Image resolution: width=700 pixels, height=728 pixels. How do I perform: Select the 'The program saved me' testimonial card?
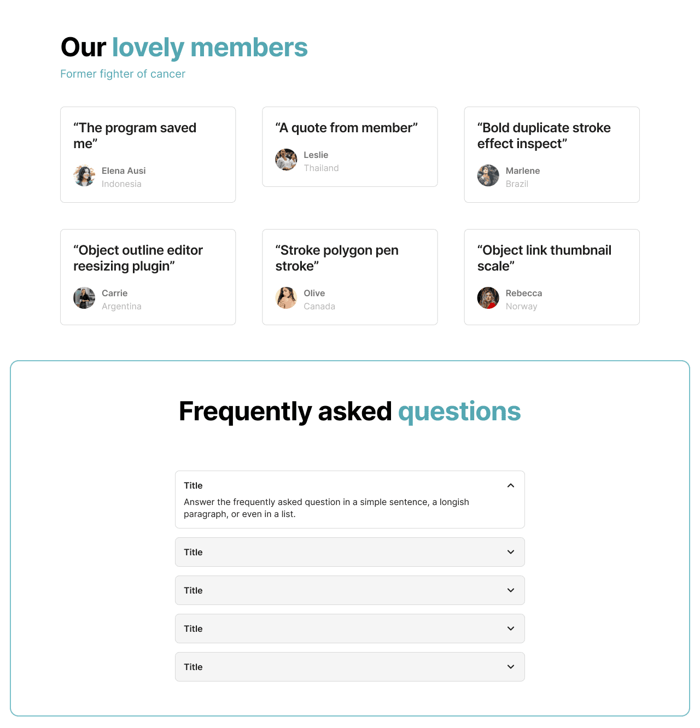click(148, 155)
